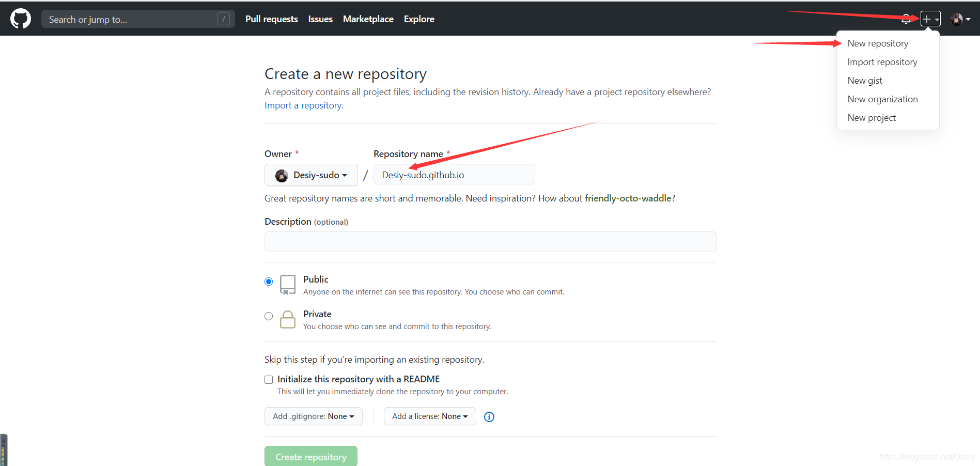Choose New project from the menu
This screenshot has height=466, width=980.
click(x=872, y=118)
